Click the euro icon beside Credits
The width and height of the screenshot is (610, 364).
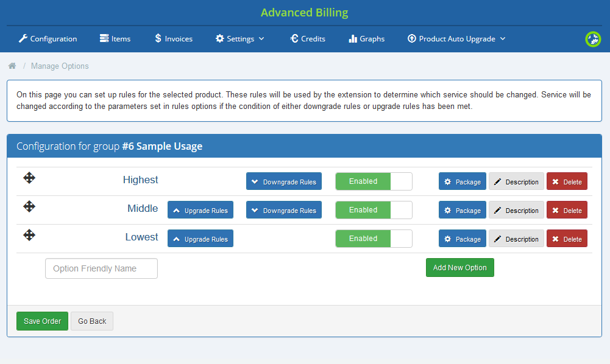pyautogui.click(x=294, y=38)
